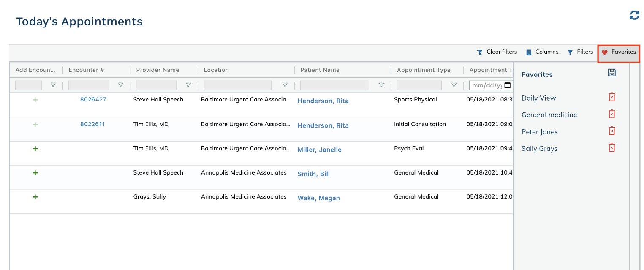Open filter options for Appointment Type column
644x270 pixels.
point(454,85)
